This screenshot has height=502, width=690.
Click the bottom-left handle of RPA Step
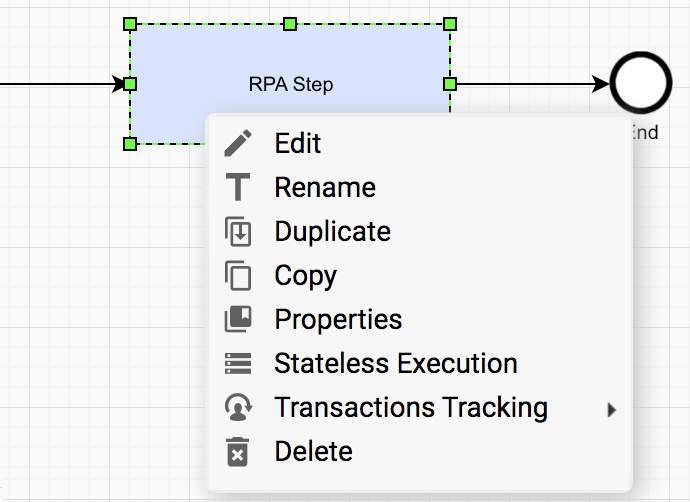[130, 144]
